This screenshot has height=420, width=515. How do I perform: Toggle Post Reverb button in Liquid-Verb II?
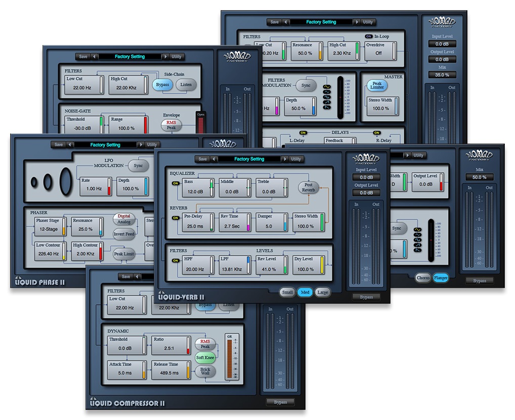click(308, 188)
